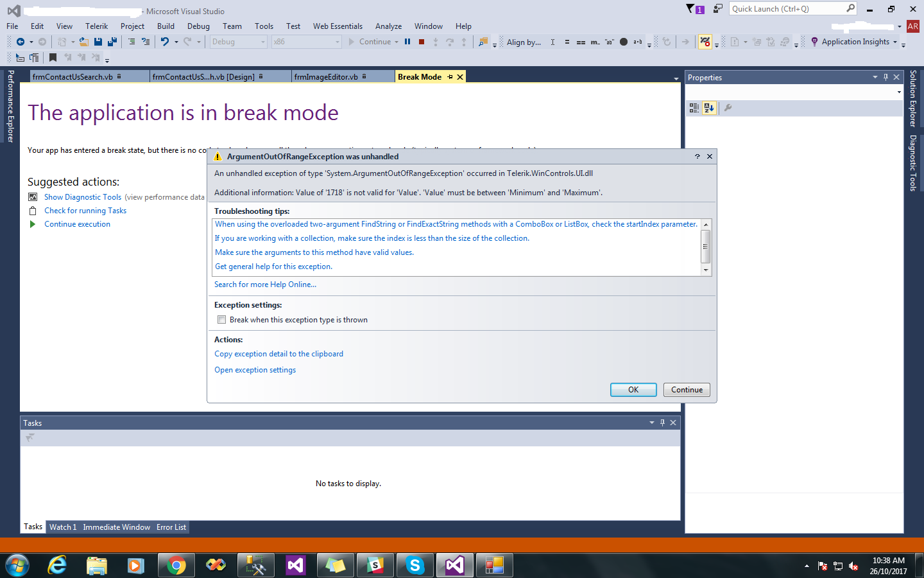Open the Web Essentials menu
Image resolution: width=924 pixels, height=578 pixels.
tap(338, 26)
